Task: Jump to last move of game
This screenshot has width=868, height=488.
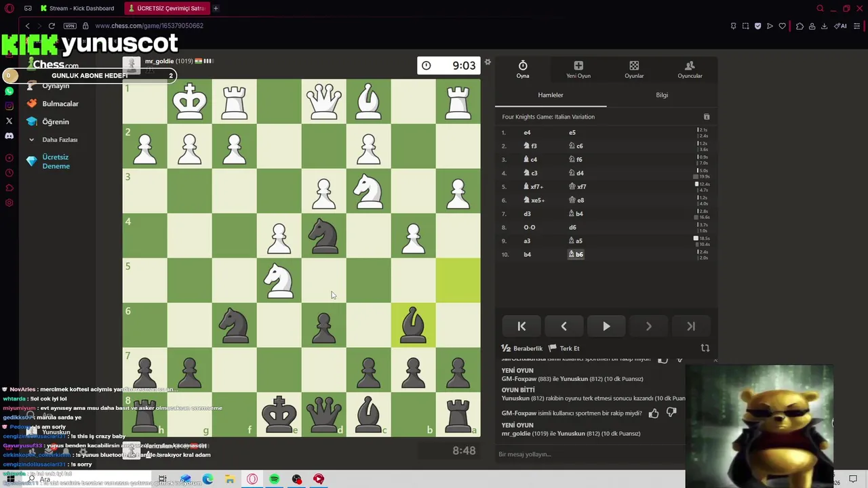Action: point(691,326)
